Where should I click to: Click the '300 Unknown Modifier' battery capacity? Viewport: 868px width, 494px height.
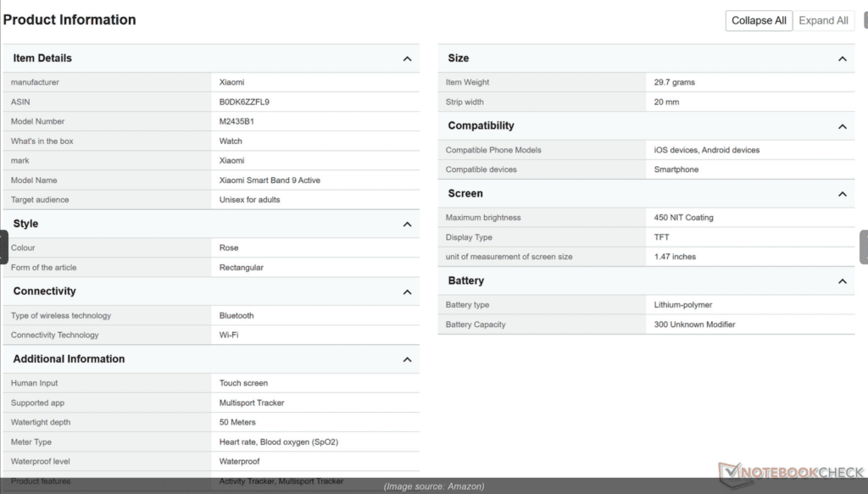(695, 325)
